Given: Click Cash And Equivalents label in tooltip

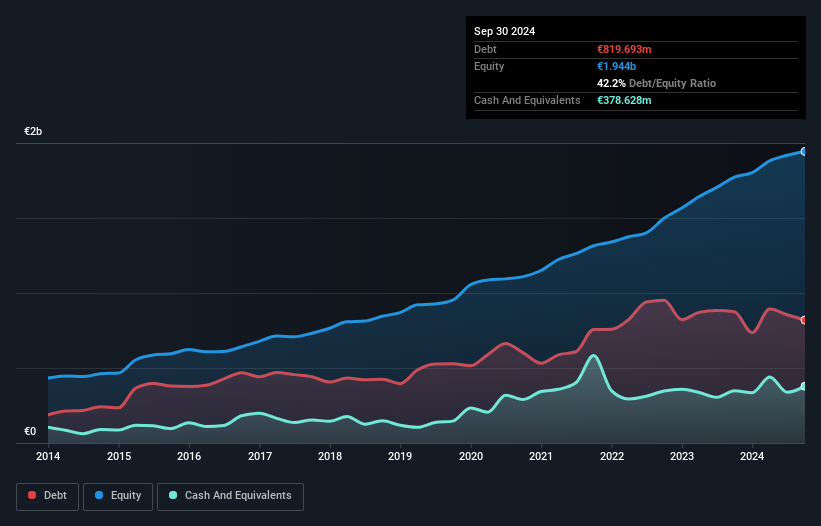Looking at the screenshot, I should [527, 100].
